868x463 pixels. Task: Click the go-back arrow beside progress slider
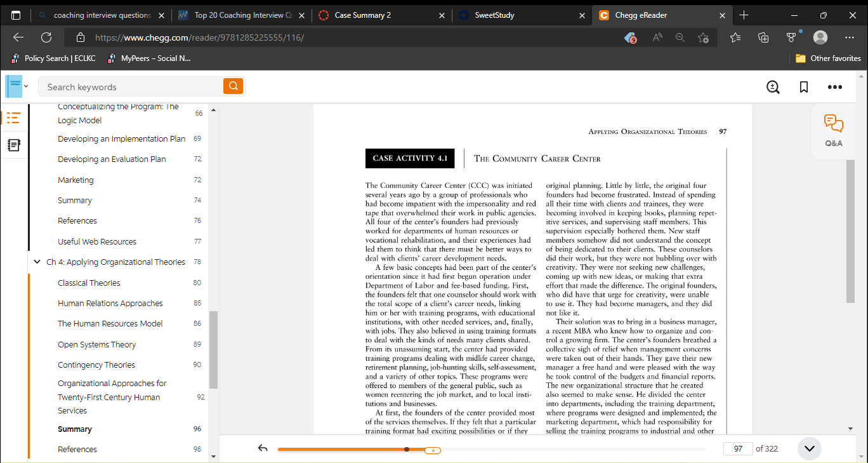(x=263, y=448)
